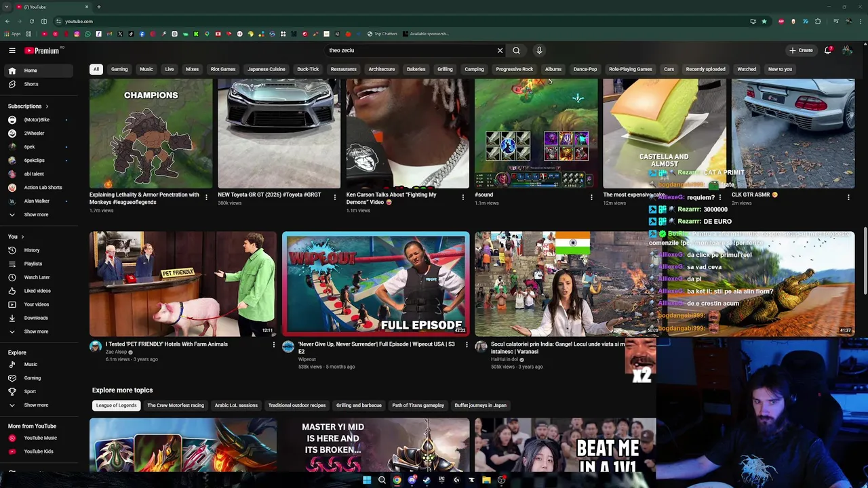
Task: Open Action Lab Shorts channel
Action: (x=43, y=188)
